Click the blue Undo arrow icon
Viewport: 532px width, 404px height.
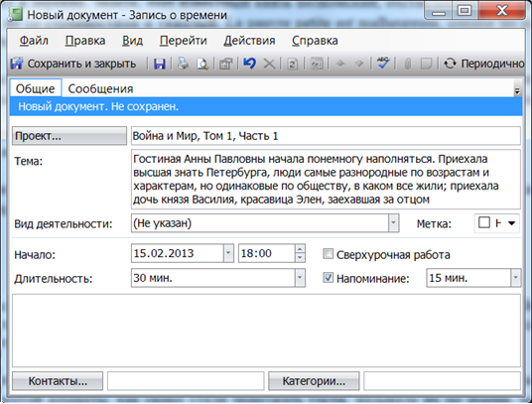tap(249, 64)
